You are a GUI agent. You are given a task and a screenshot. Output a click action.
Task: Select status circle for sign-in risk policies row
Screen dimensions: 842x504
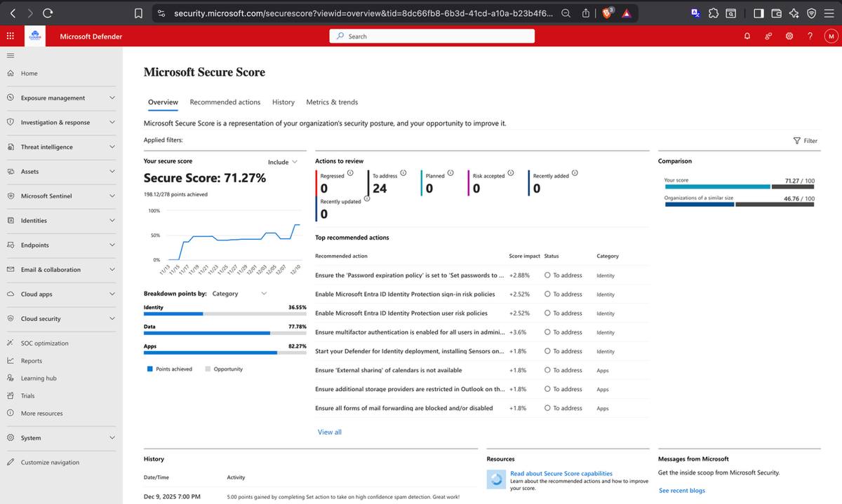click(547, 294)
